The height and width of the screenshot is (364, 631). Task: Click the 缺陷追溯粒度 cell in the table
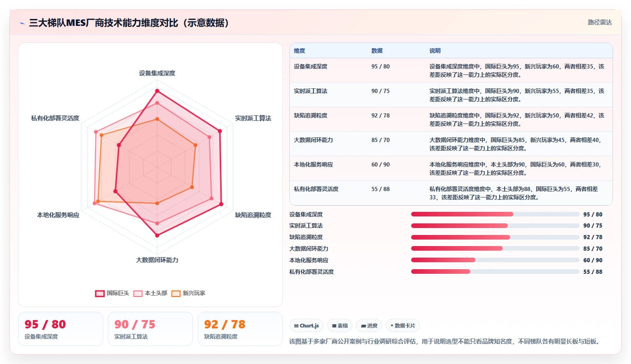tap(311, 116)
